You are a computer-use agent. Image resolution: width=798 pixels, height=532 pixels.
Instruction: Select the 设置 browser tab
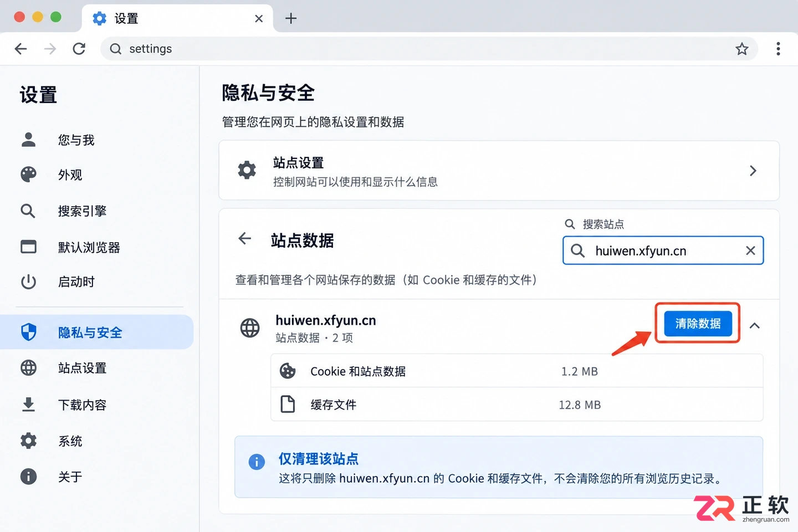point(177,18)
